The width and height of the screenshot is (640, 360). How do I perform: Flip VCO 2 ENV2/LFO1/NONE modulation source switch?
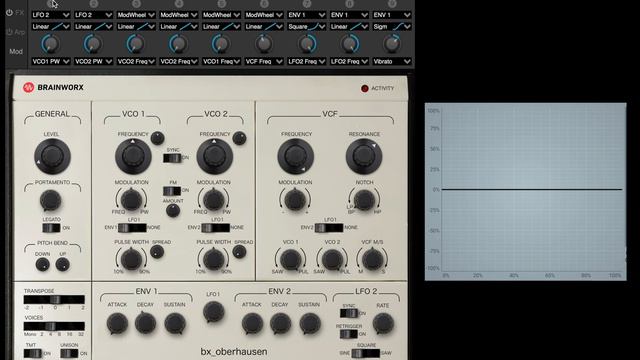(x=215, y=228)
